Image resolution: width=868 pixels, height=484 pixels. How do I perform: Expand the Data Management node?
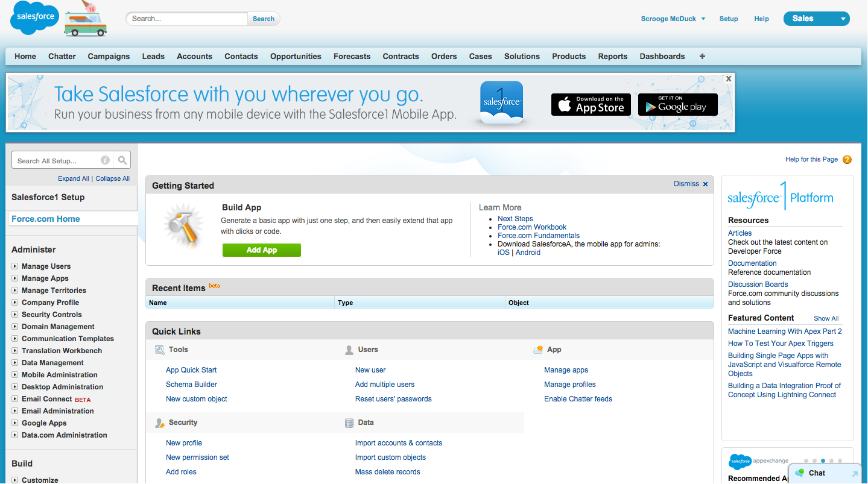point(15,363)
